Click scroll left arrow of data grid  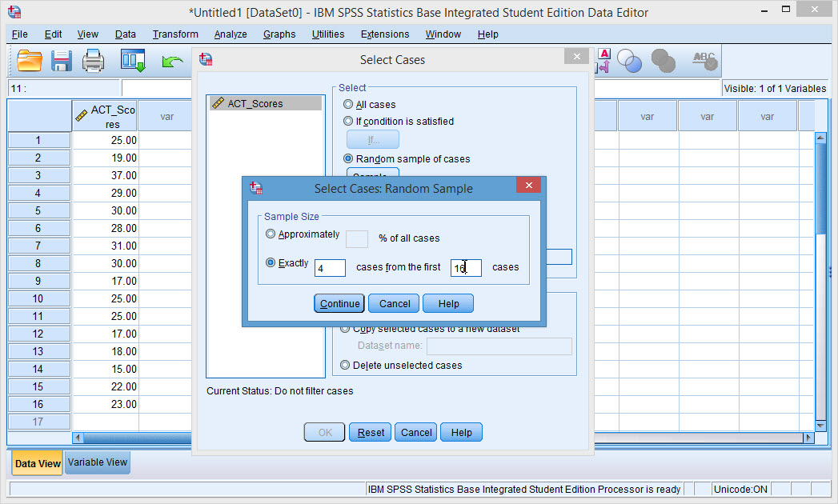(78, 438)
